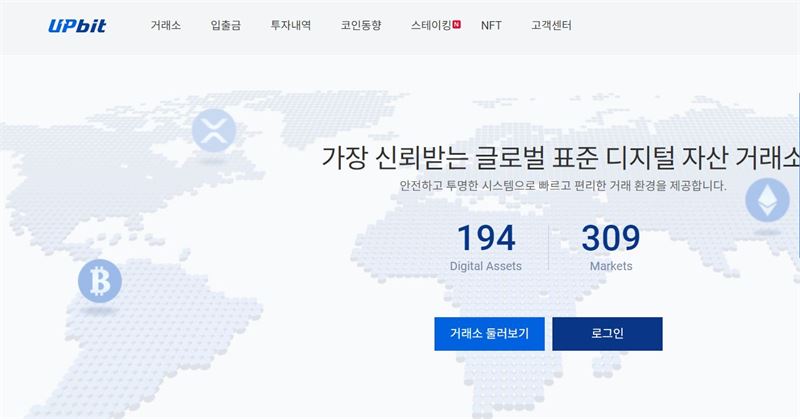Viewport: 800px width, 419px height.
Task: Go to 투자내역 page
Action: pos(291,25)
